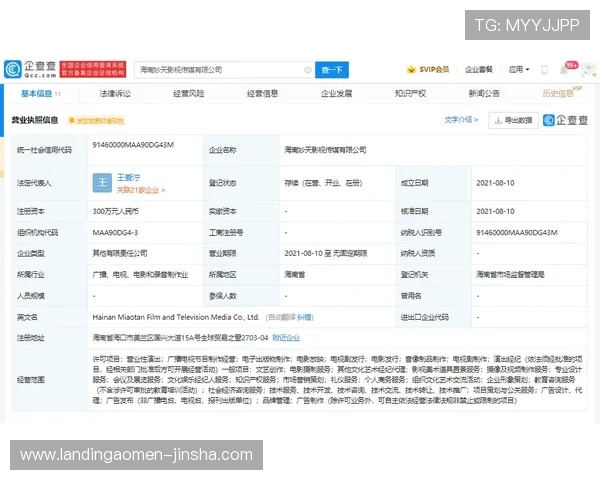The height and width of the screenshot is (480, 600).
Task: Switch to the 新闻公告 tab
Action: (x=484, y=94)
